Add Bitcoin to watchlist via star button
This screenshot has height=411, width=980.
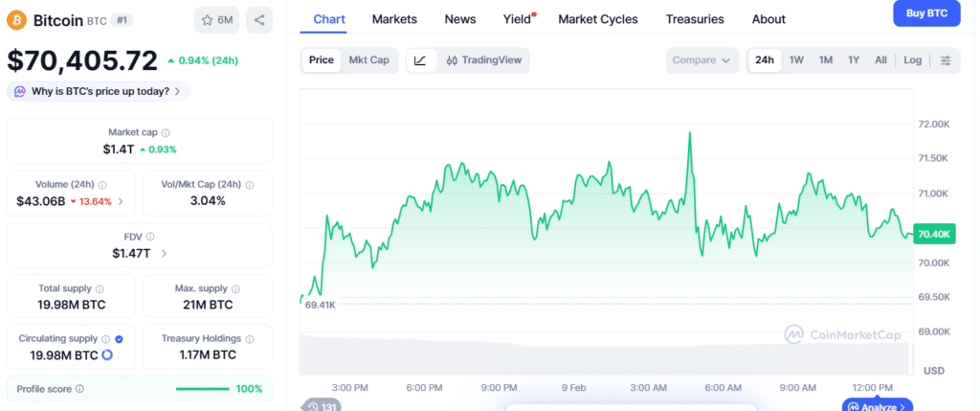[x=217, y=20]
